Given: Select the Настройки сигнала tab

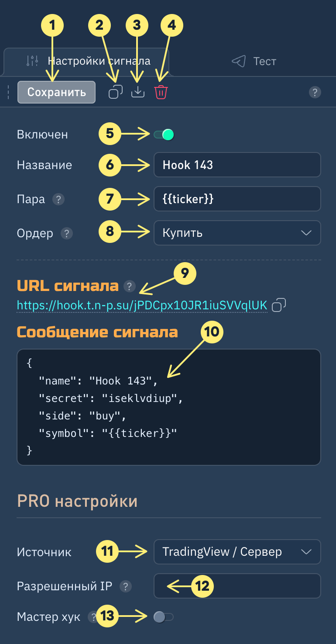Looking at the screenshot, I should coord(87,61).
